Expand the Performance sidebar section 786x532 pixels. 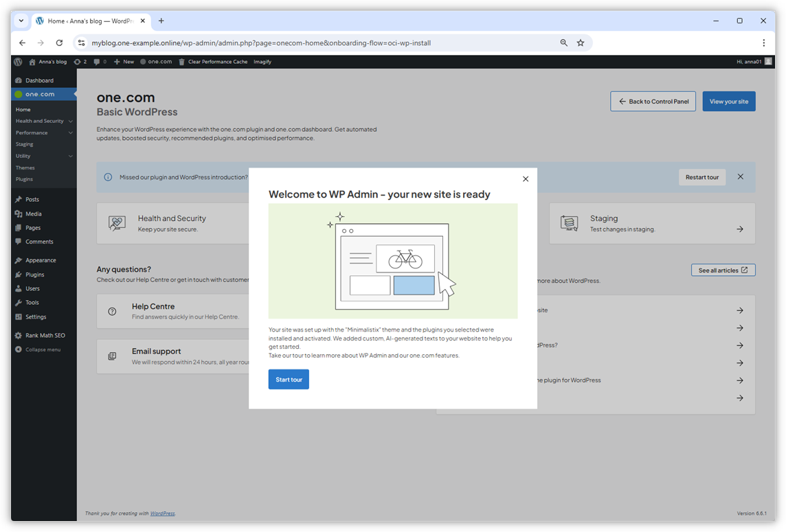click(x=71, y=132)
